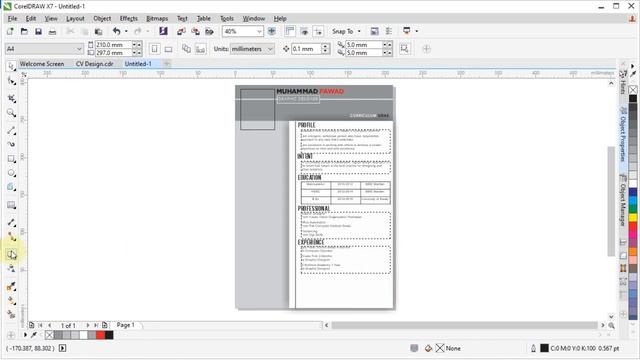
Task: Toggle All pages layout button
Action: click(187, 49)
